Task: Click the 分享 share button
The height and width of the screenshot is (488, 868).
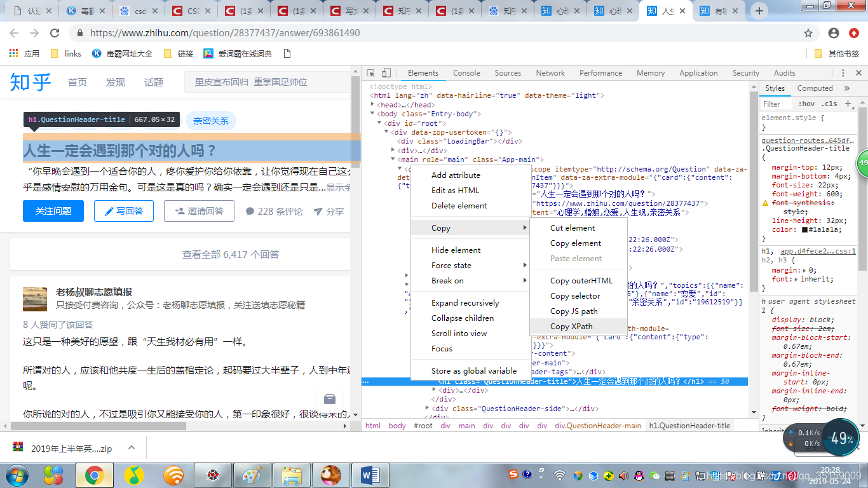Action: tap(329, 212)
